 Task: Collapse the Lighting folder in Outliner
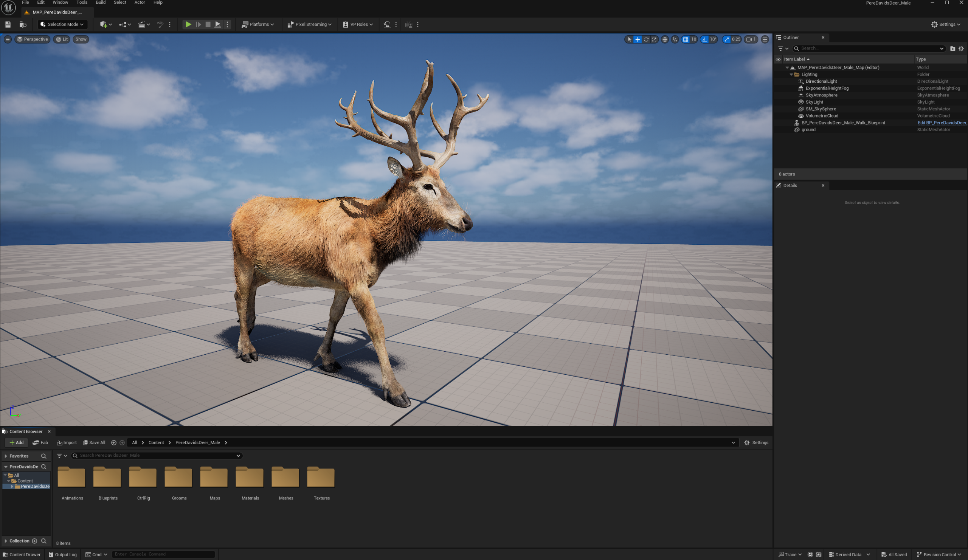point(791,74)
